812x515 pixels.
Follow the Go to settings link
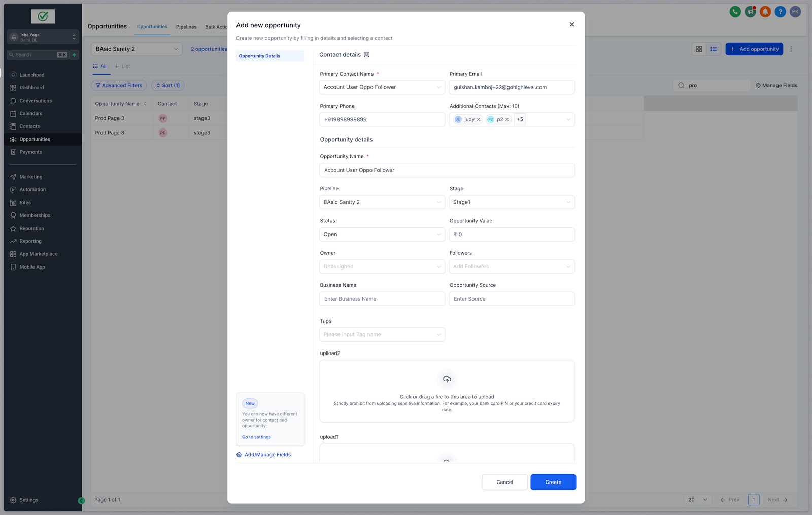tap(256, 437)
